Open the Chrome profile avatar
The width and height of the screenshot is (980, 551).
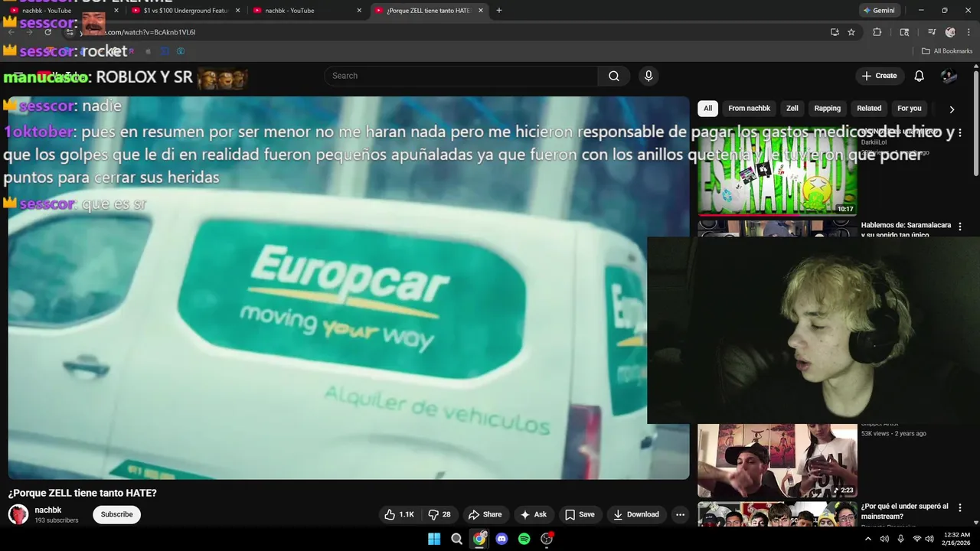[x=950, y=32]
